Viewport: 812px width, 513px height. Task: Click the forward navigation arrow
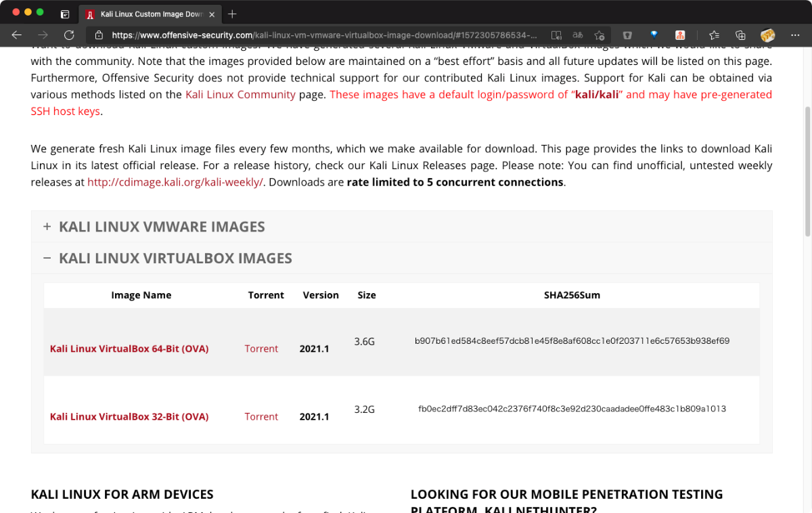tap(43, 35)
